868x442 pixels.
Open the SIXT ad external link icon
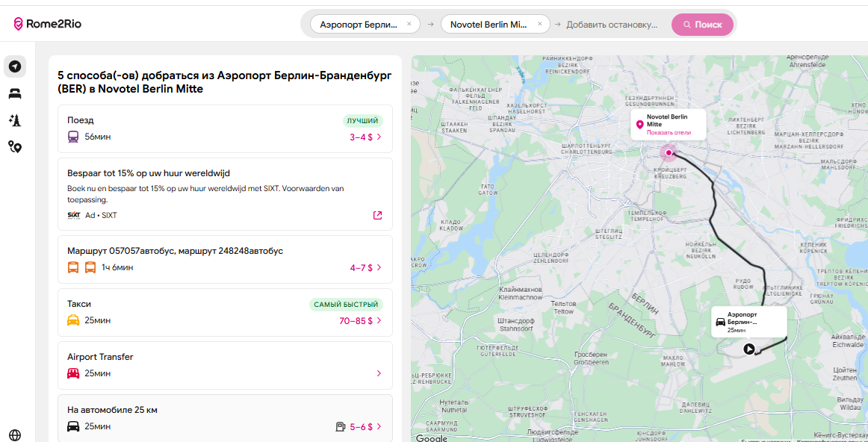tap(378, 215)
